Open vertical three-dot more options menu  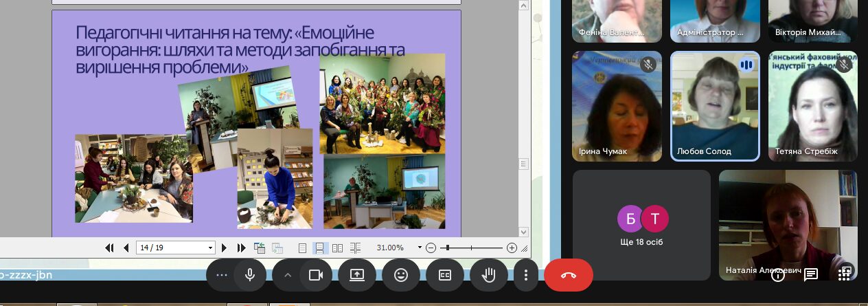[526, 275]
